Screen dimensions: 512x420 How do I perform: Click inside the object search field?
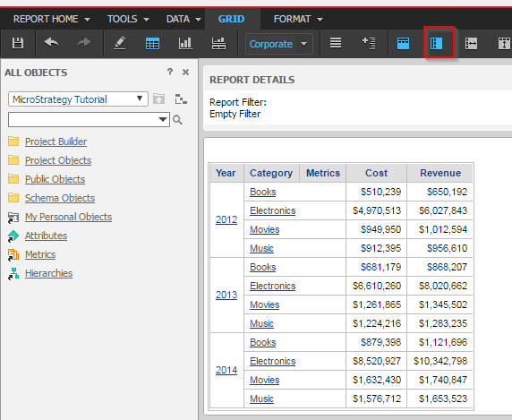[x=82, y=119]
